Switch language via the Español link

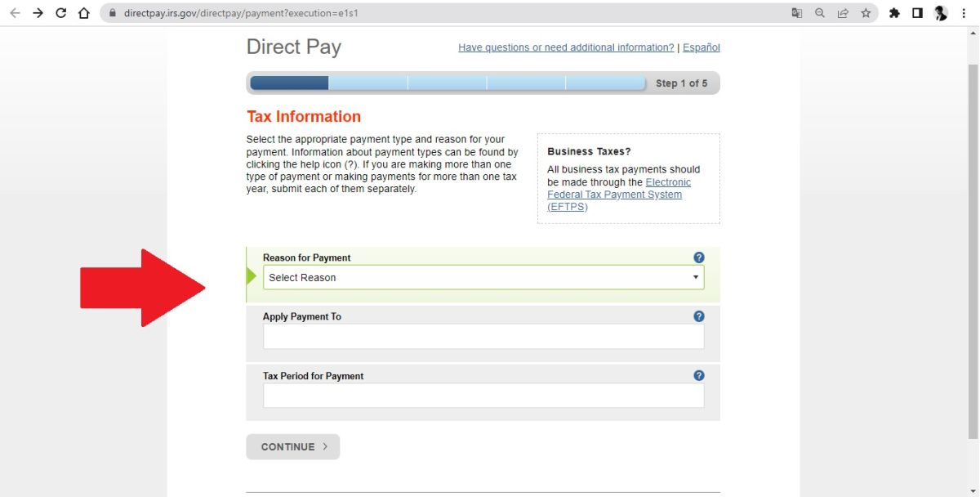(702, 47)
